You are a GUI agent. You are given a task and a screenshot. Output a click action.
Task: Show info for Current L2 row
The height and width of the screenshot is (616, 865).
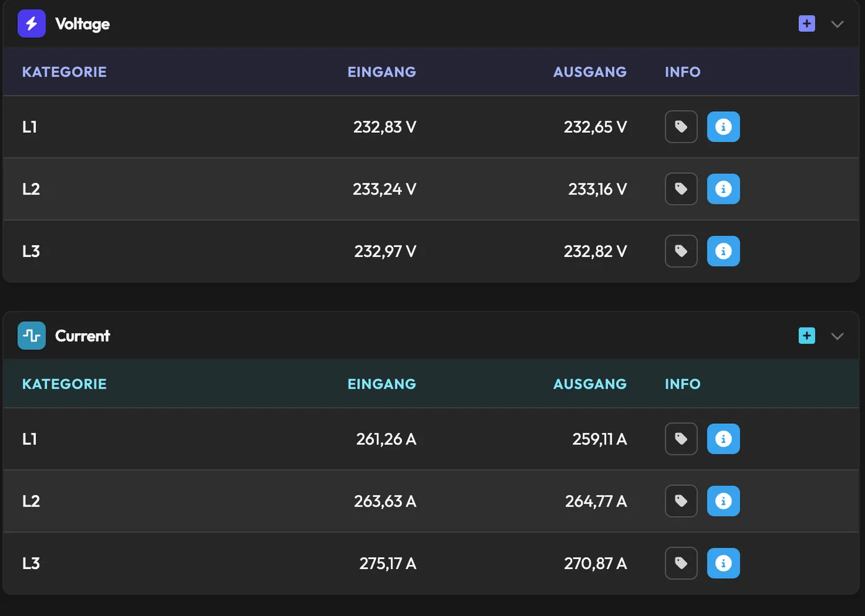click(x=724, y=501)
